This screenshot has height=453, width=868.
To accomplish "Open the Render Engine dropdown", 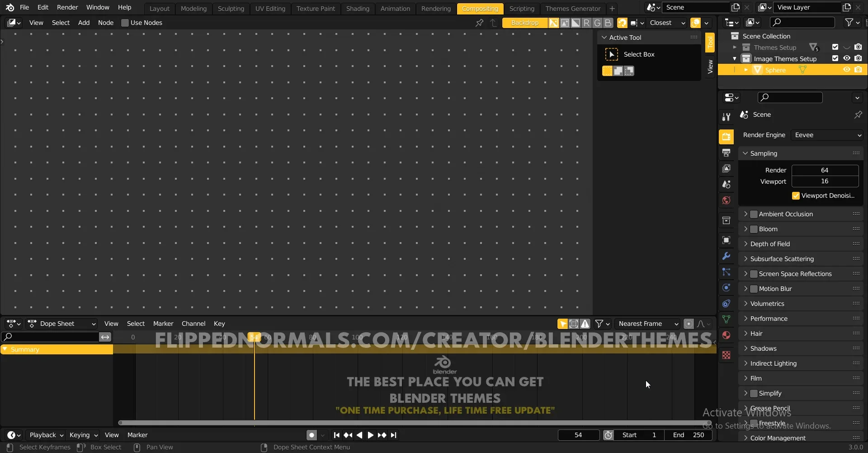I will [826, 134].
